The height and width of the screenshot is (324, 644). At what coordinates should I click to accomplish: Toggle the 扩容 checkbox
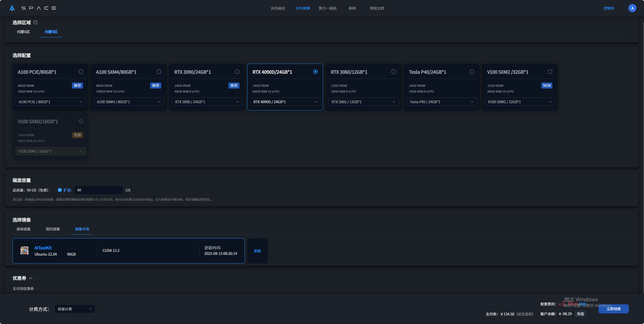pyautogui.click(x=60, y=190)
